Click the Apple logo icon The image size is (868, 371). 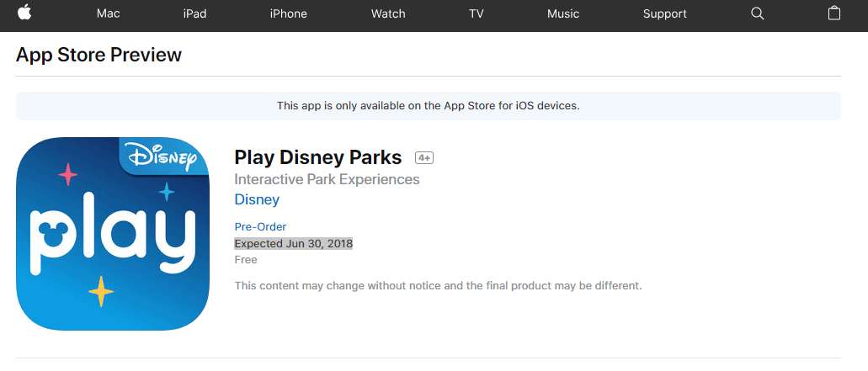[x=24, y=13]
